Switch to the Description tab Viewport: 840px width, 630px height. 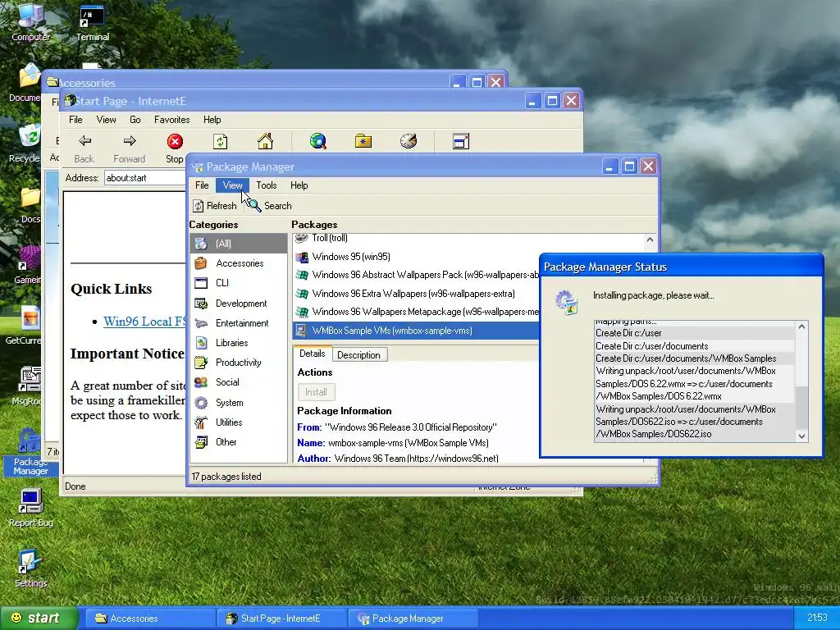click(x=359, y=354)
